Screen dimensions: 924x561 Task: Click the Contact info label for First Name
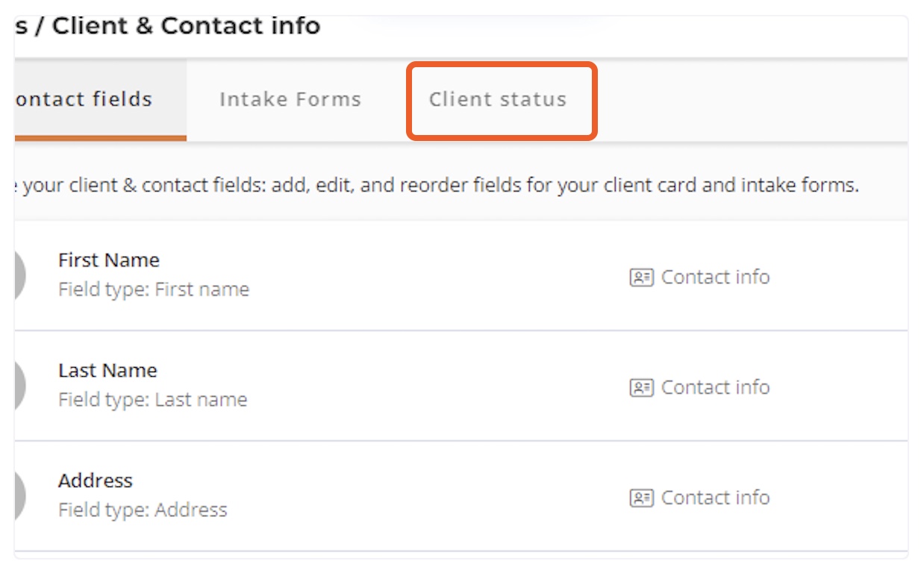coord(715,278)
